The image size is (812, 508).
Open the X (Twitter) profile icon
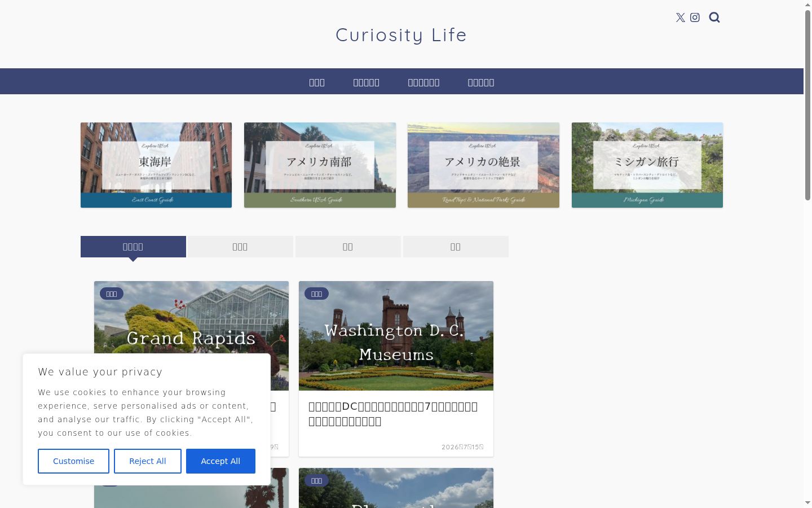(681, 17)
